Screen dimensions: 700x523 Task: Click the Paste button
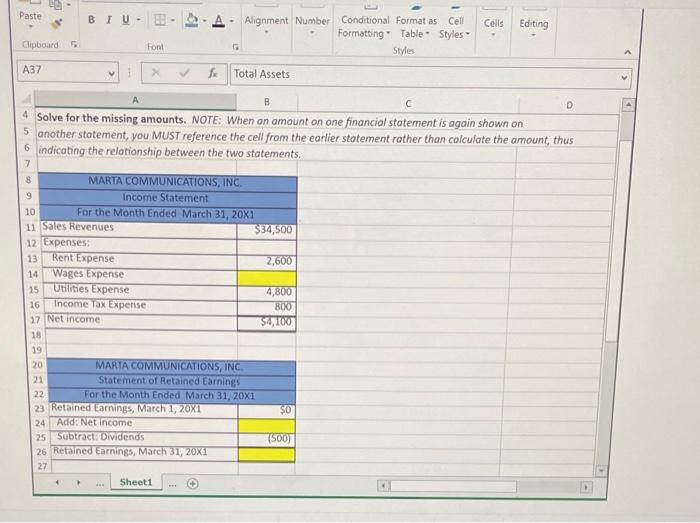pos(30,16)
